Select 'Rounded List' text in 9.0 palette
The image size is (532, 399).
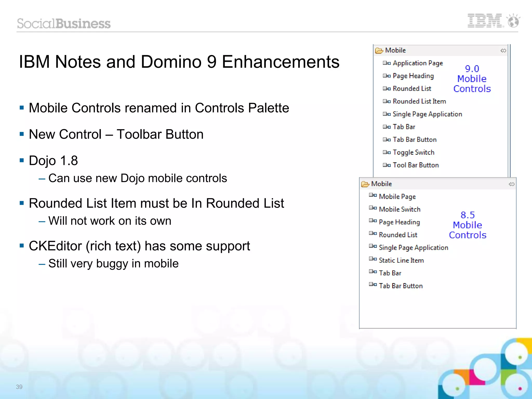[412, 89]
